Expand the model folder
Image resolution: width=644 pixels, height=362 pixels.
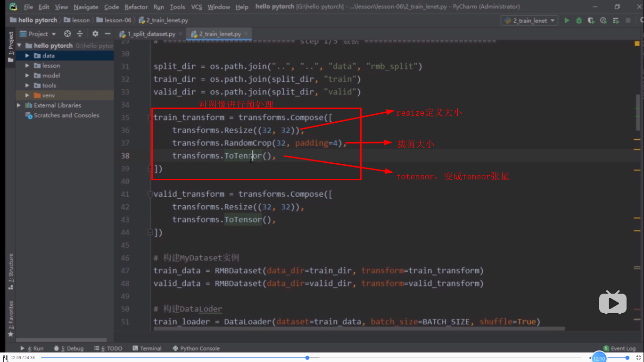(x=27, y=76)
